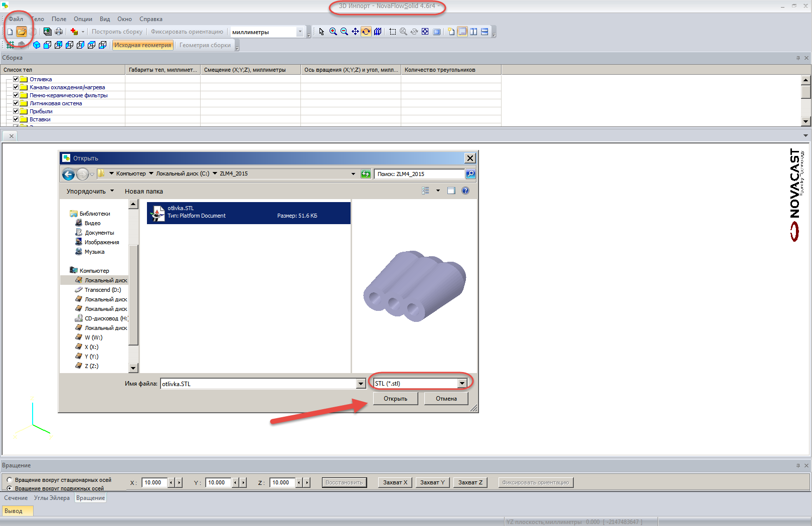Open the add body dropdown arrow
Viewport: 812px width, 526px height.
83,32
